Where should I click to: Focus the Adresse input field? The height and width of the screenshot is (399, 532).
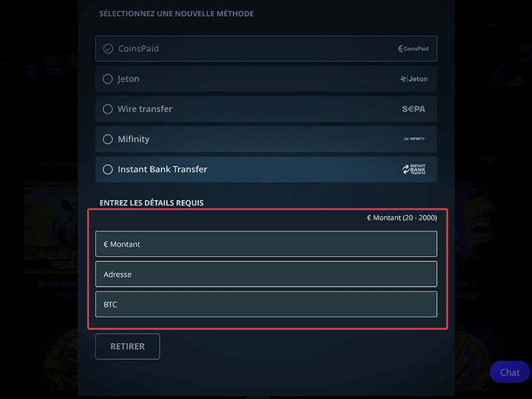[266, 274]
